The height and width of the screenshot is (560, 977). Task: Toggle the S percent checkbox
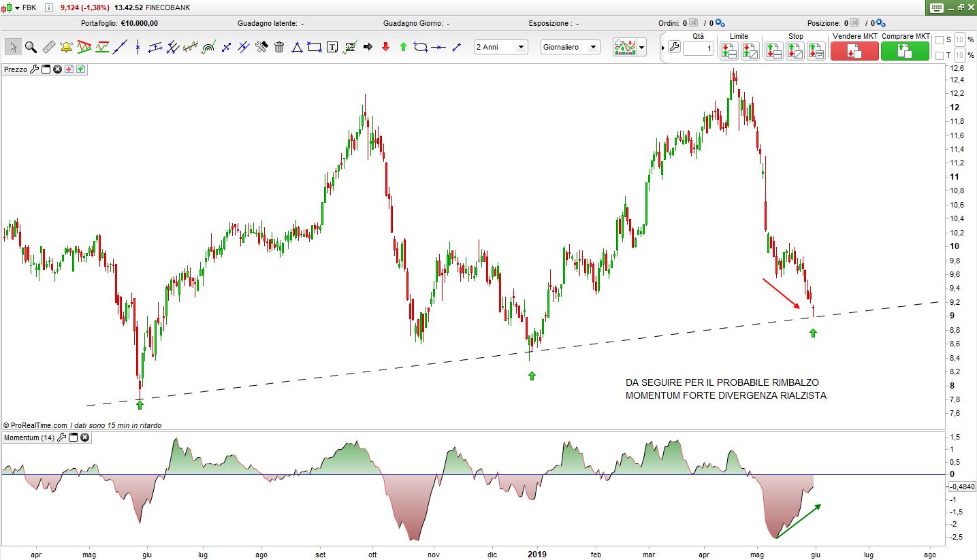click(940, 39)
